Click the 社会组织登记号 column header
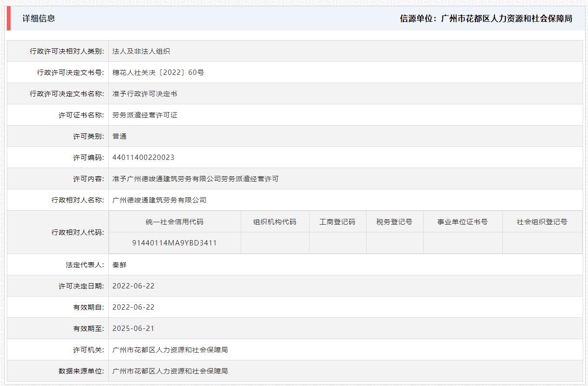Screen dimensions: 588x386 coord(542,222)
